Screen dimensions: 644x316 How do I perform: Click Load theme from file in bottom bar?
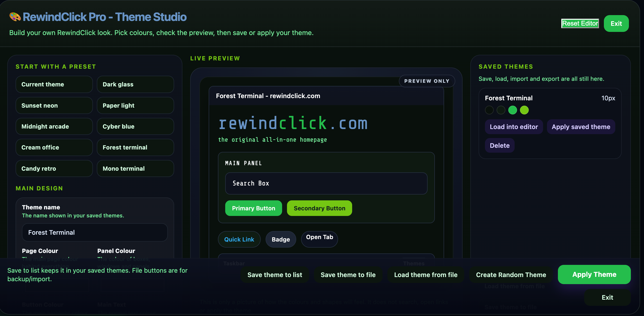(426, 275)
